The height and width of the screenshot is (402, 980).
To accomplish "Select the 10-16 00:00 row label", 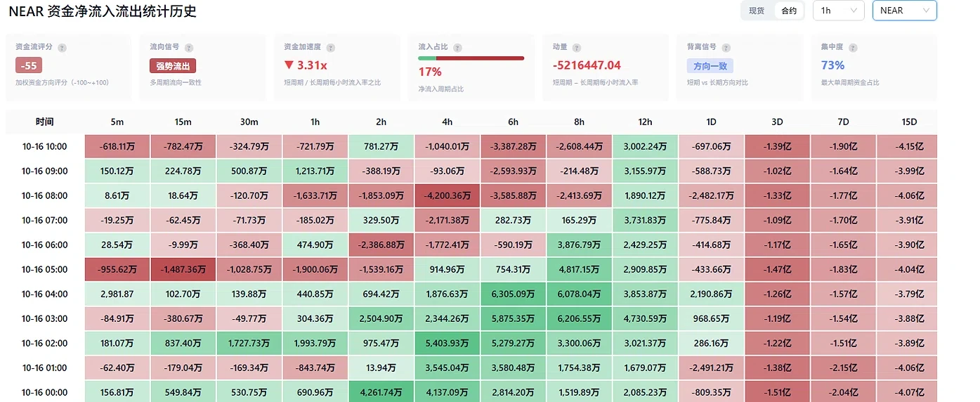I will coord(44,392).
